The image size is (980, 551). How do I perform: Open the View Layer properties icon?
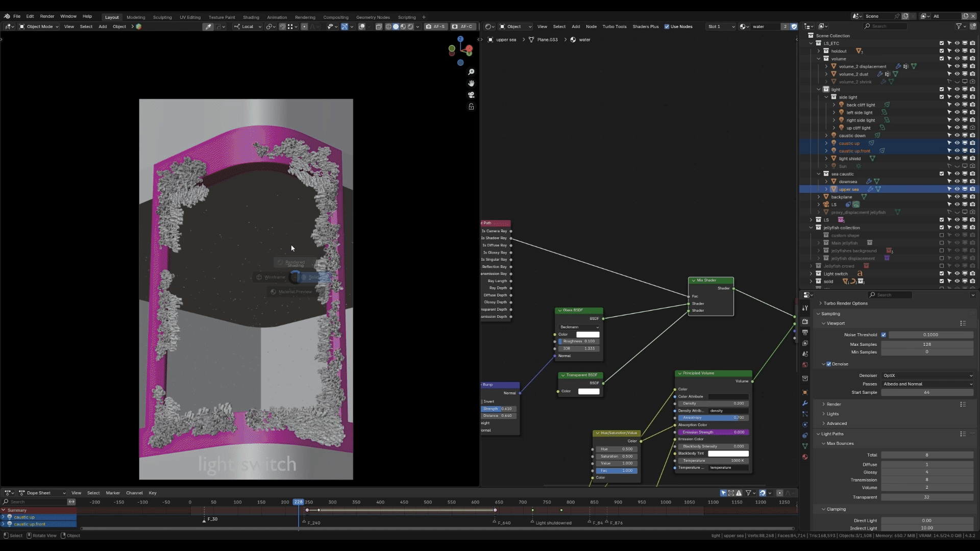[805, 343]
